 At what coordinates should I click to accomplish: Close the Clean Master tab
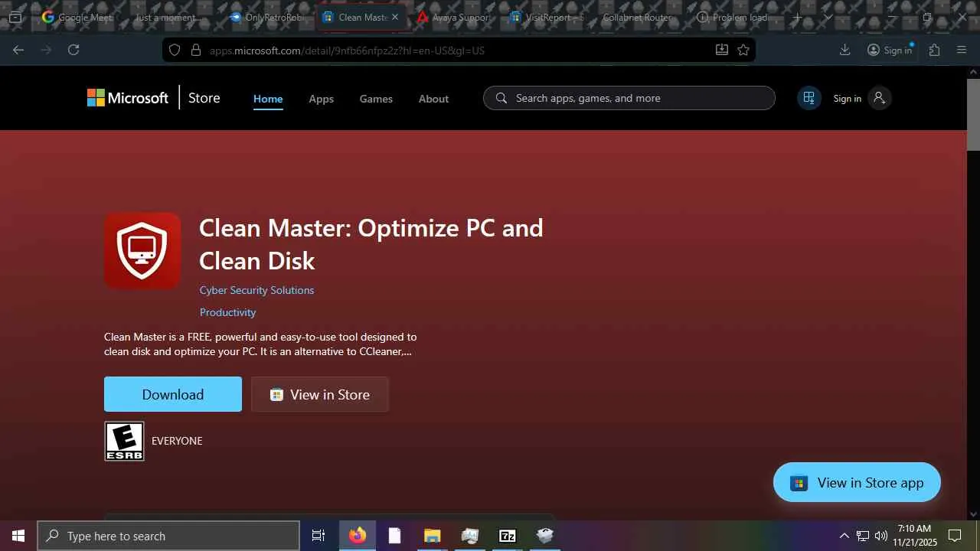[395, 17]
